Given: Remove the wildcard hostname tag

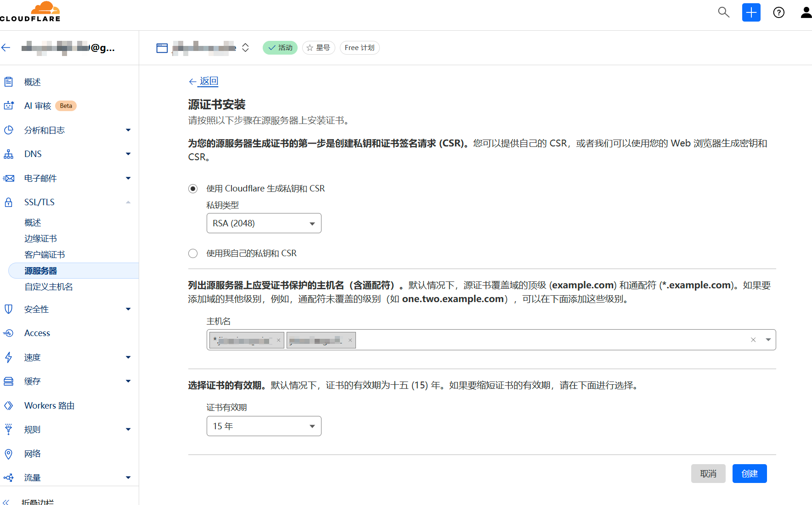Looking at the screenshot, I should tap(278, 340).
